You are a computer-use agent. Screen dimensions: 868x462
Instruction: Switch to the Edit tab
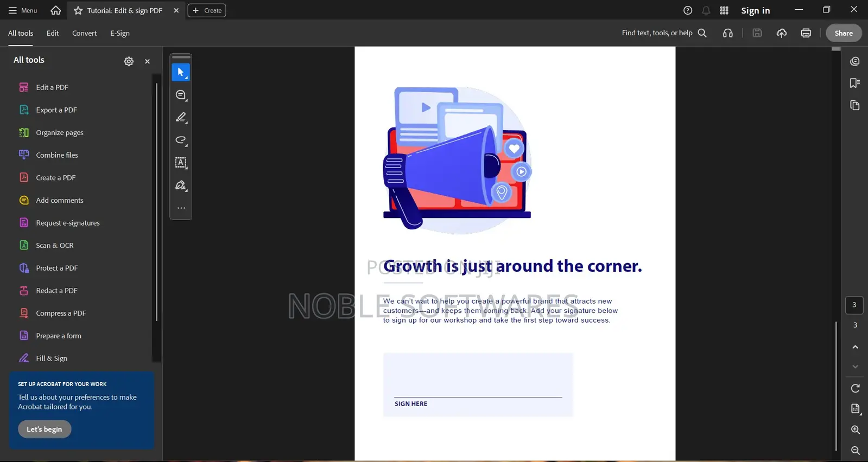pos(53,33)
